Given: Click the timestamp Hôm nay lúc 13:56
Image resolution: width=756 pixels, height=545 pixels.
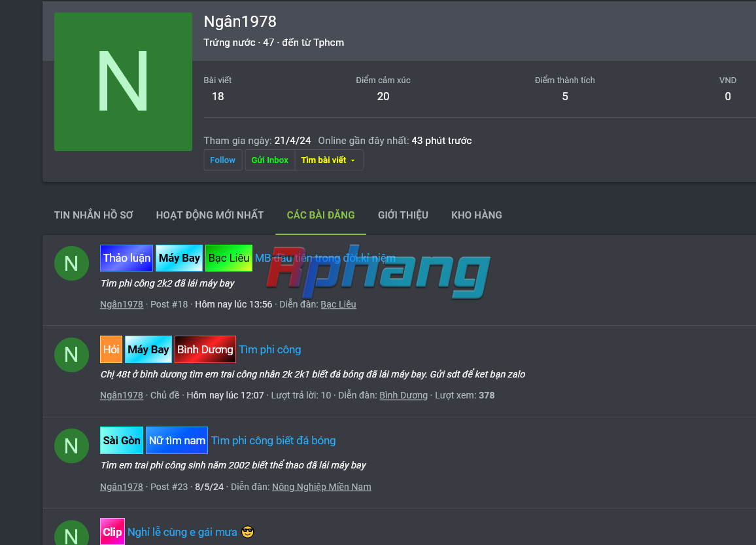Looking at the screenshot, I should coord(233,304).
